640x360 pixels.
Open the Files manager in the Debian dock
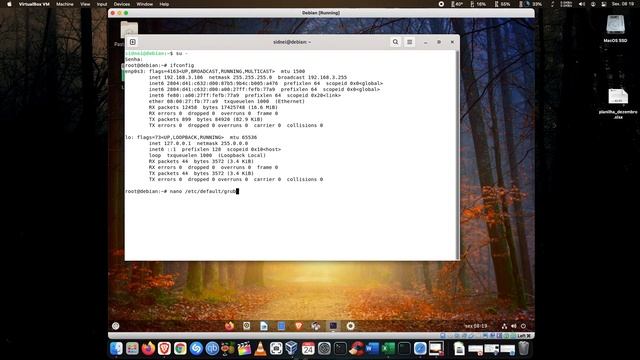(x=281, y=326)
